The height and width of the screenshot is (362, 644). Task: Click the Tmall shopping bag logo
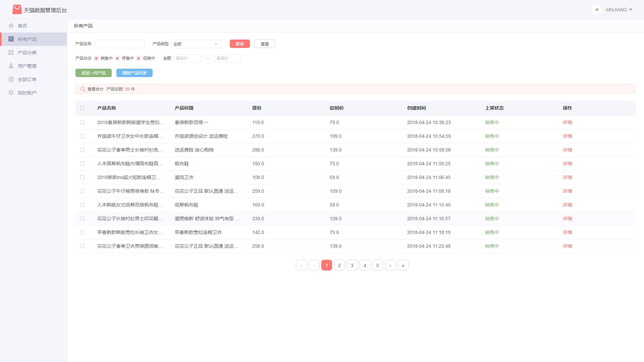click(16, 10)
